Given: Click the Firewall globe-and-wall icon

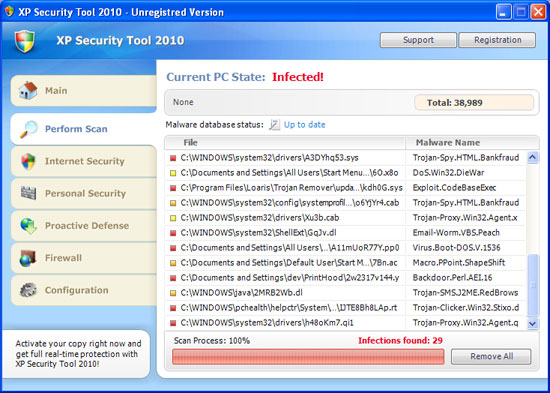Looking at the screenshot, I should [x=28, y=258].
